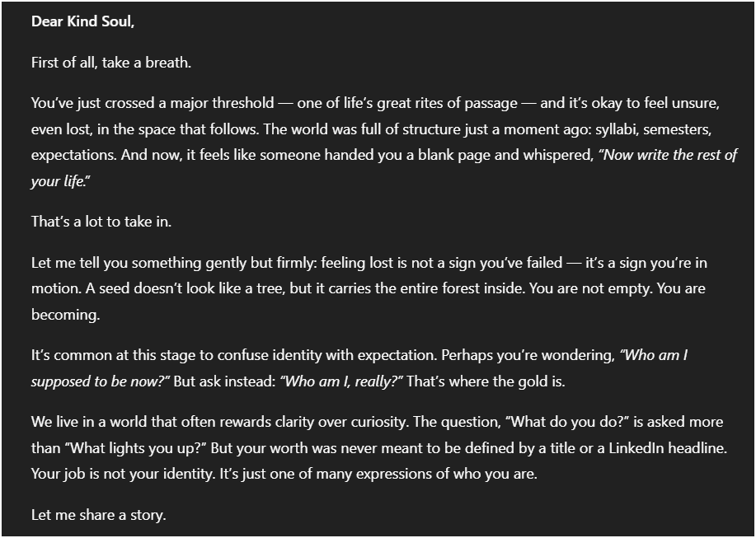Click the italic 'Who am I, really?' question
This screenshot has width=756, height=538.
[341, 381]
